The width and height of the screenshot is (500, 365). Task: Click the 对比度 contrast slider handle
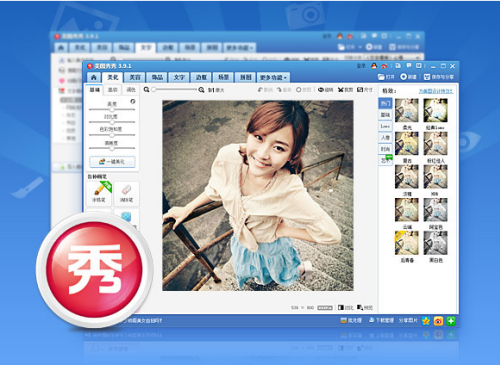tap(112, 122)
